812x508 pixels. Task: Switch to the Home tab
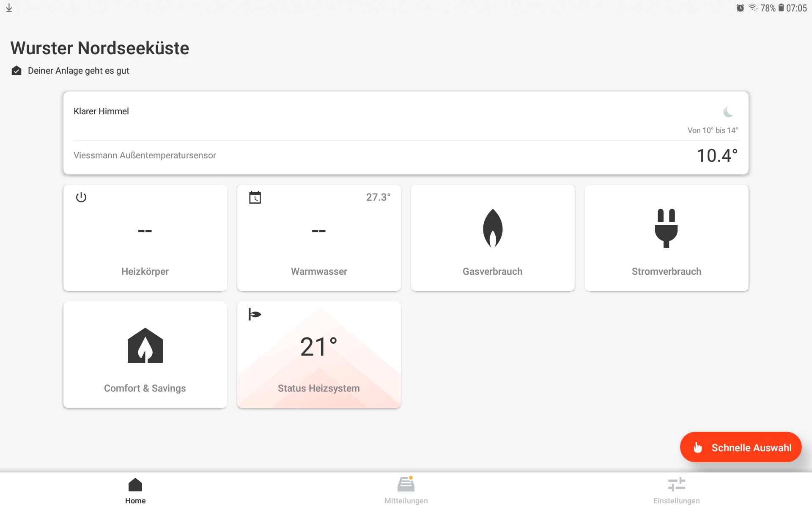click(x=135, y=491)
